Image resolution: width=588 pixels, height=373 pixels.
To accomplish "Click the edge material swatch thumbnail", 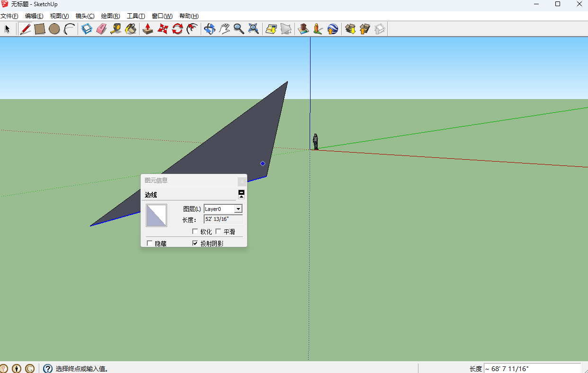I will 156,215.
